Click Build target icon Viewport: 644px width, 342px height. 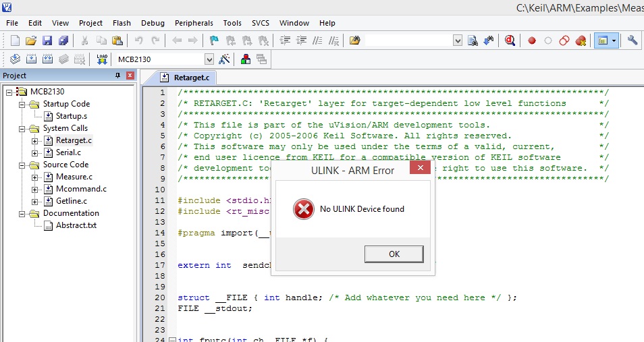pyautogui.click(x=31, y=59)
